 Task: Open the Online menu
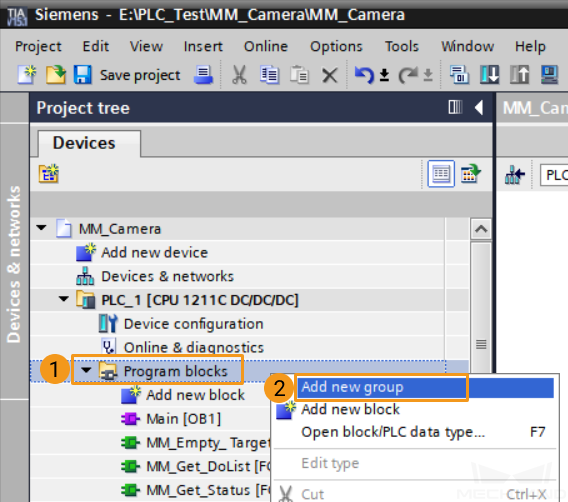point(266,46)
